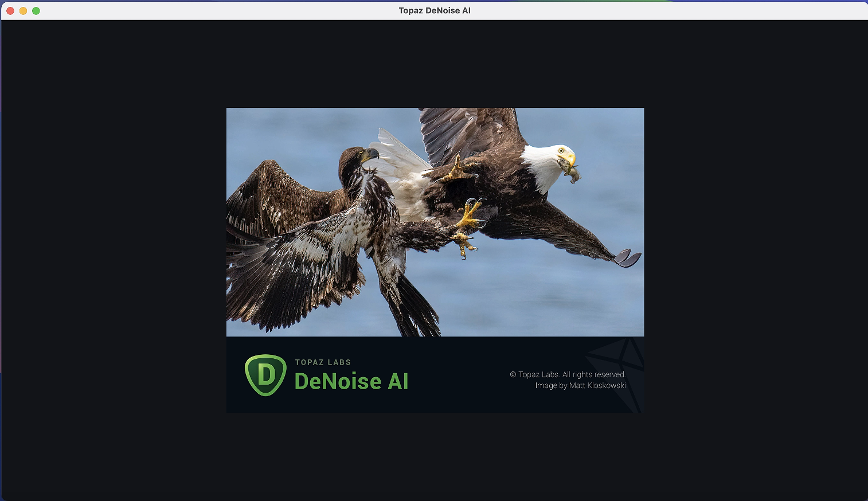The image size is (868, 501).
Task: Click the juvenile eagle's spread left wing
Action: (287, 269)
